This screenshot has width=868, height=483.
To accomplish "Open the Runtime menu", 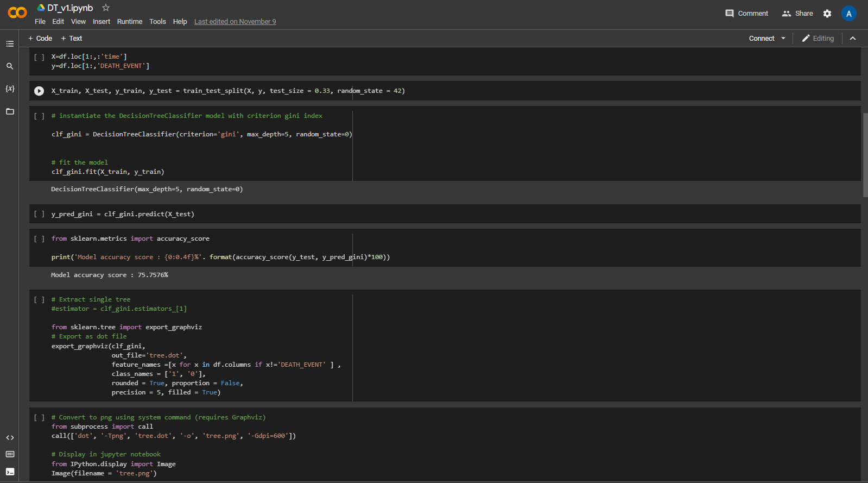I will 129,22.
